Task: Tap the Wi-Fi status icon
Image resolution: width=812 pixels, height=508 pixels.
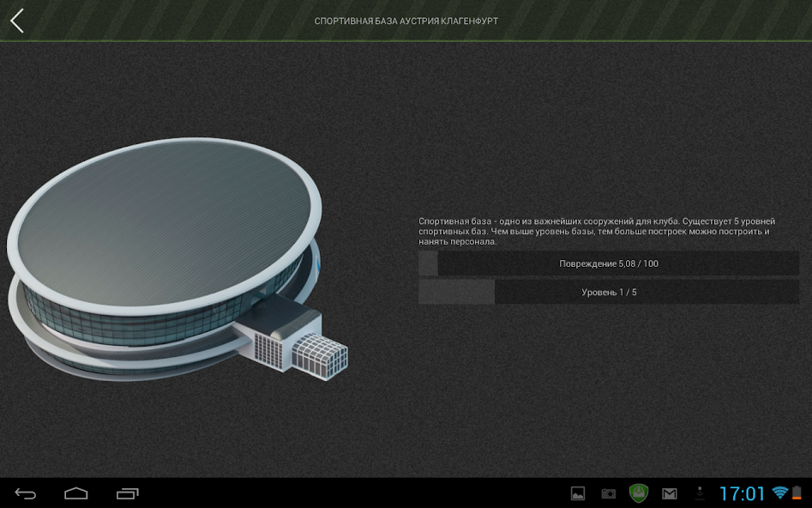Action: coord(779,493)
